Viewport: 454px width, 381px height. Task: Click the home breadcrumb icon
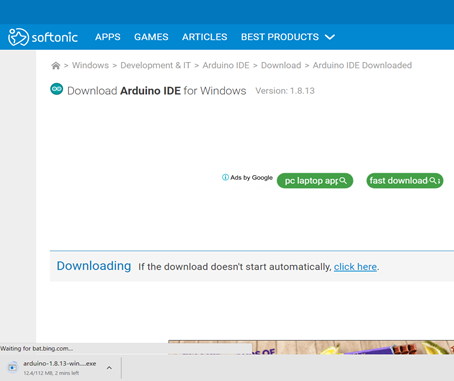coord(56,65)
